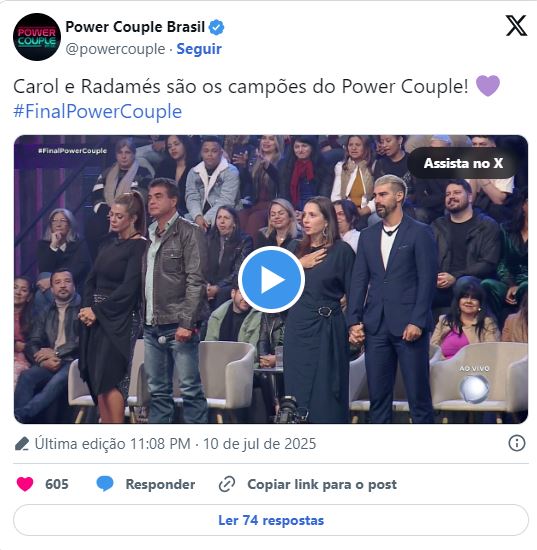The height and width of the screenshot is (550, 537).
Task: Open Ler 74 respostas
Action: tap(271, 520)
